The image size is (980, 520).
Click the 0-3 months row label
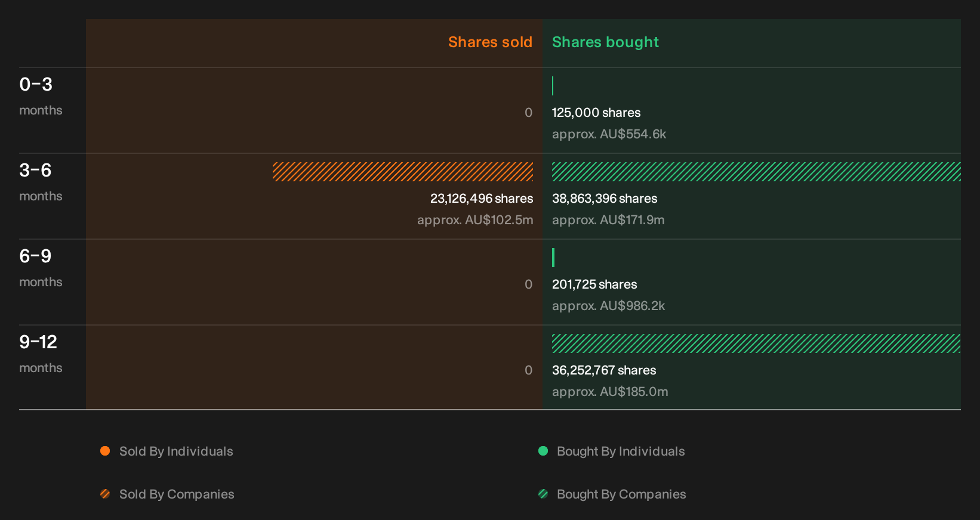[x=41, y=96]
